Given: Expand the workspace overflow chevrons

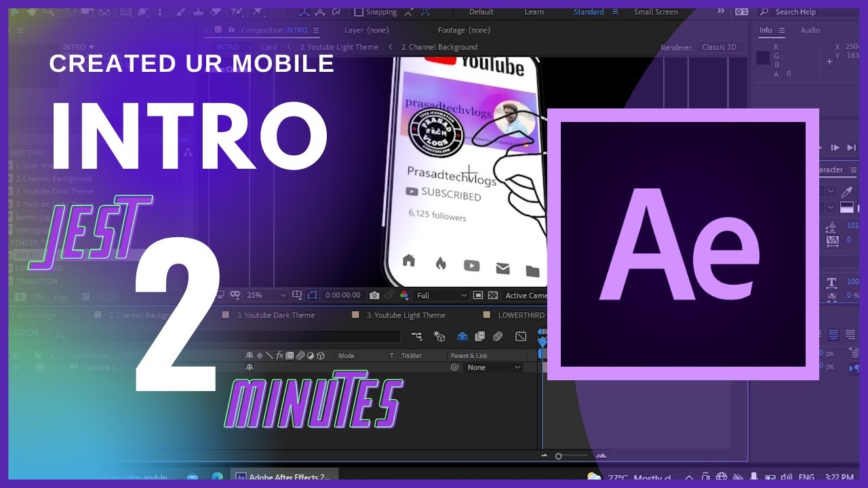Looking at the screenshot, I should click(720, 12).
